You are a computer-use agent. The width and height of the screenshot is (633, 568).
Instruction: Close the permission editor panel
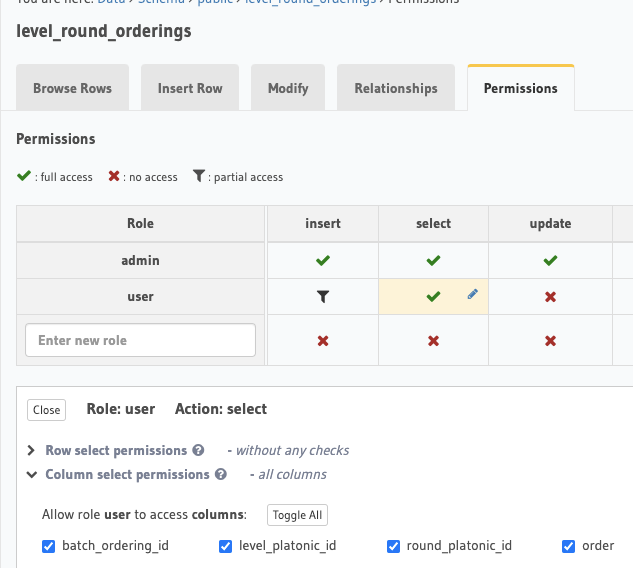tap(46, 410)
